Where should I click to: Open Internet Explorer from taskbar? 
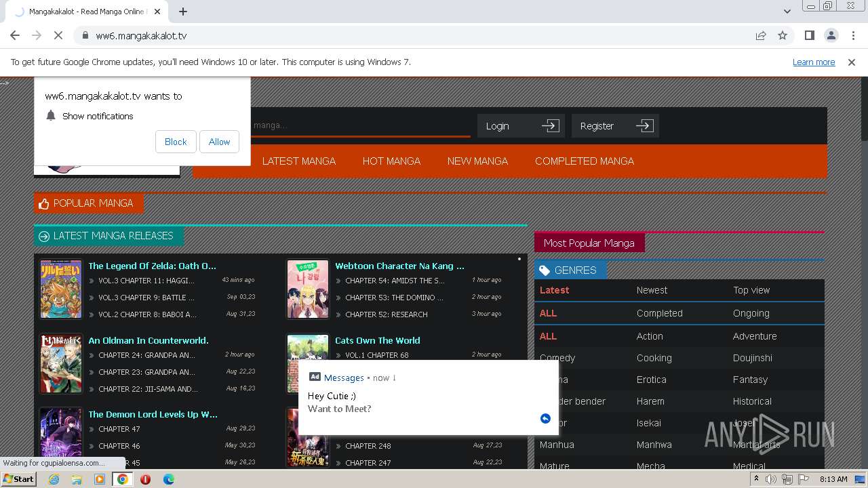coord(54,479)
